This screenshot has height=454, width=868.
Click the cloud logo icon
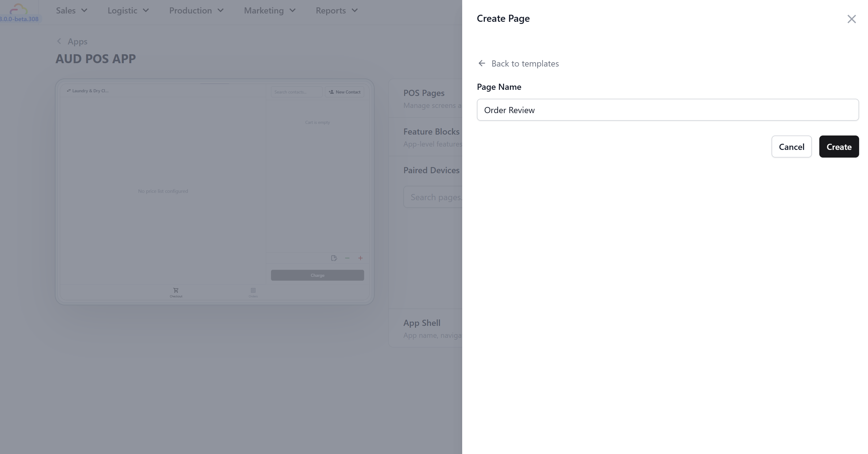19,9
